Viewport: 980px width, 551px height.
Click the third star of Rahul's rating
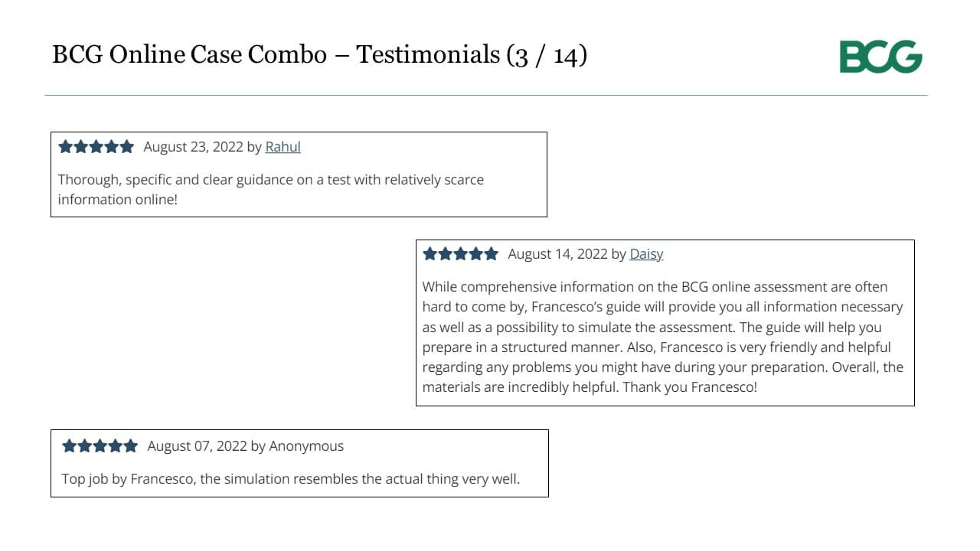(x=96, y=146)
